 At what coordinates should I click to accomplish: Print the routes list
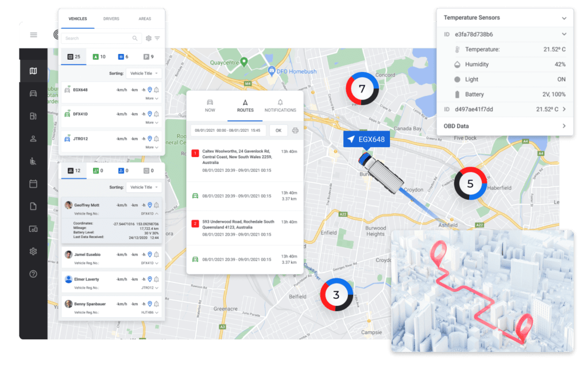[295, 131]
